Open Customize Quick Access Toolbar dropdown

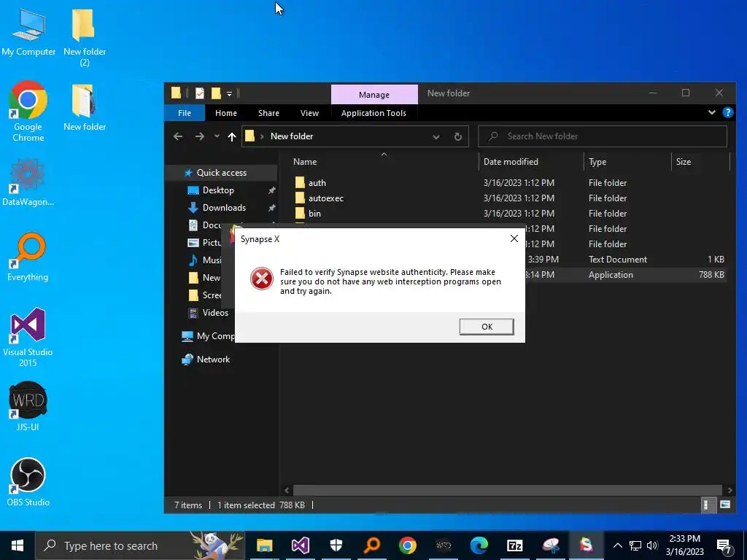coord(229,93)
